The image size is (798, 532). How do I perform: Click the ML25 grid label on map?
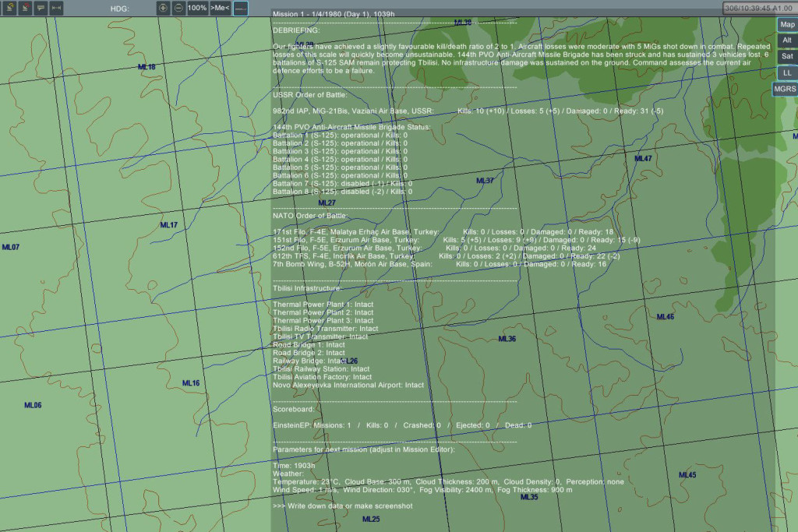pos(371,520)
